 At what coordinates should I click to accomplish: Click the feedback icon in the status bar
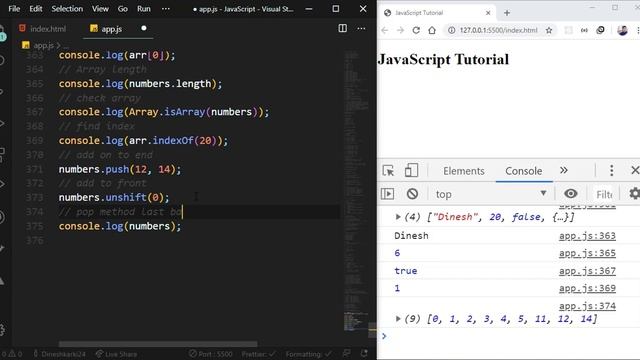(x=347, y=353)
